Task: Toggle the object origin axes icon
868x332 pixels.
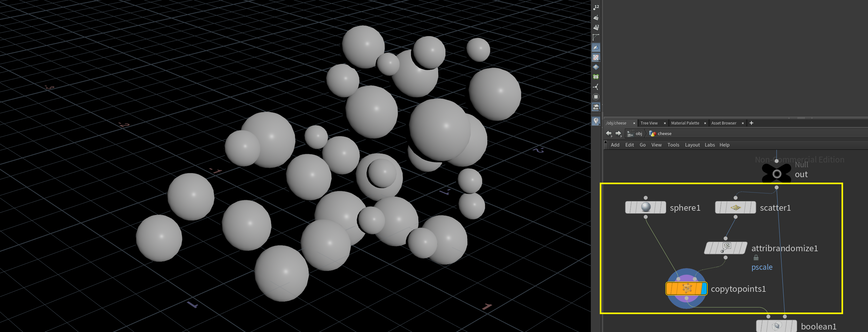Action: pyautogui.click(x=596, y=87)
